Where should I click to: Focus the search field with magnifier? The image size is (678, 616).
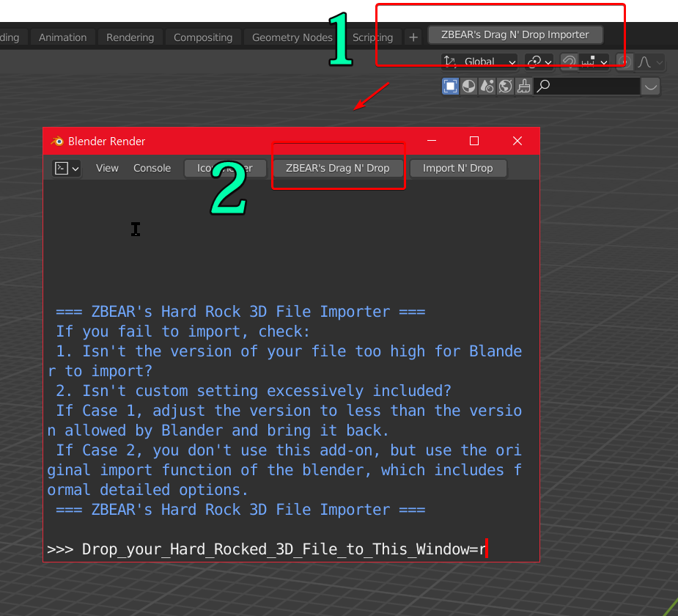tap(586, 87)
